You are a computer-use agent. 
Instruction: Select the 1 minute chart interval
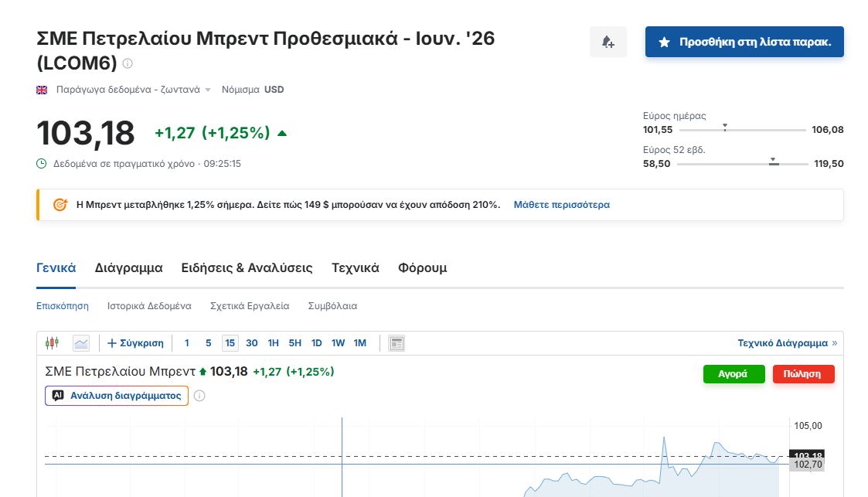186,343
